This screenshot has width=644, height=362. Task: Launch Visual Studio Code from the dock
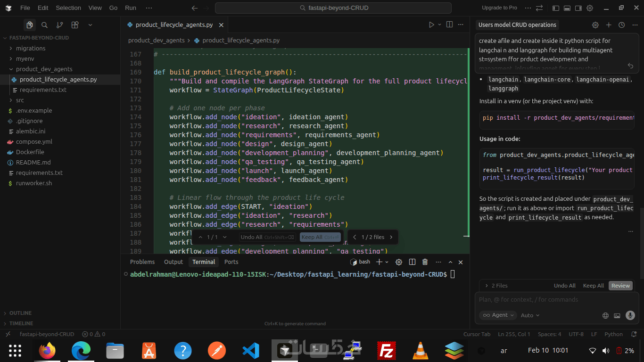tap(251, 351)
